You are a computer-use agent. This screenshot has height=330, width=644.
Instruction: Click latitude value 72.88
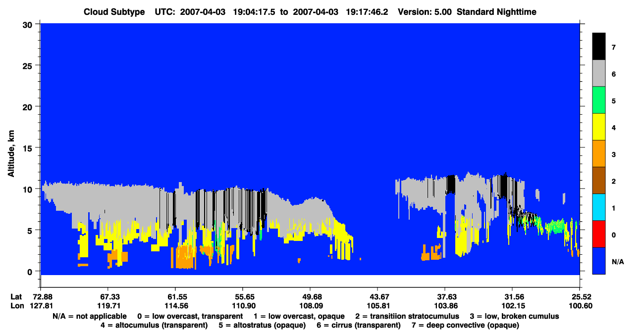tap(41, 297)
